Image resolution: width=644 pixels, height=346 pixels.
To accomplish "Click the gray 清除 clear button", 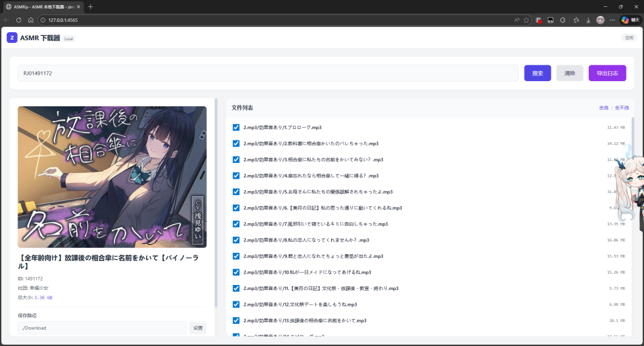I will tap(570, 73).
